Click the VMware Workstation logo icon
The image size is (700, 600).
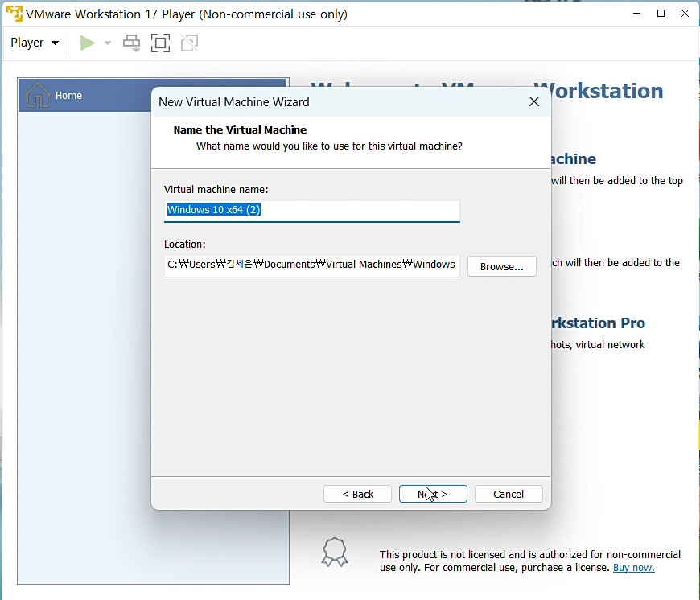pos(14,14)
